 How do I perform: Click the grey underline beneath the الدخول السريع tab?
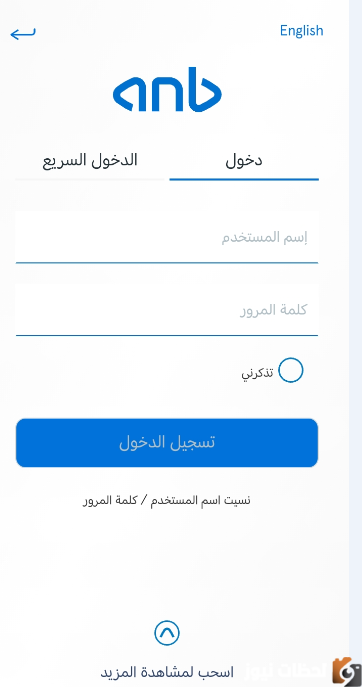click(x=90, y=179)
